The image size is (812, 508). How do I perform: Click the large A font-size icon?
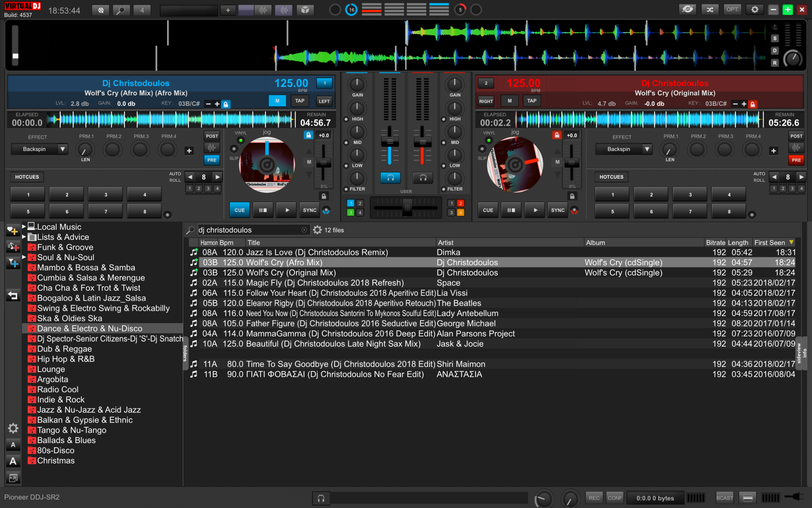(13, 461)
